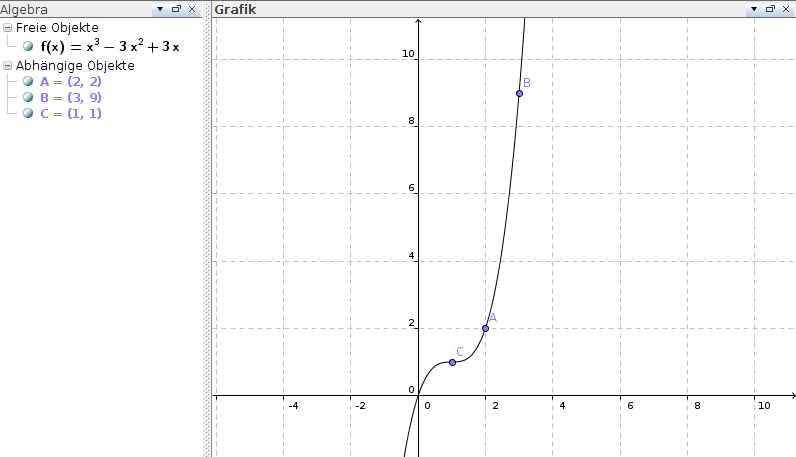The width and height of the screenshot is (796, 457).
Task: Close the Algebra panel
Action: coord(192,9)
